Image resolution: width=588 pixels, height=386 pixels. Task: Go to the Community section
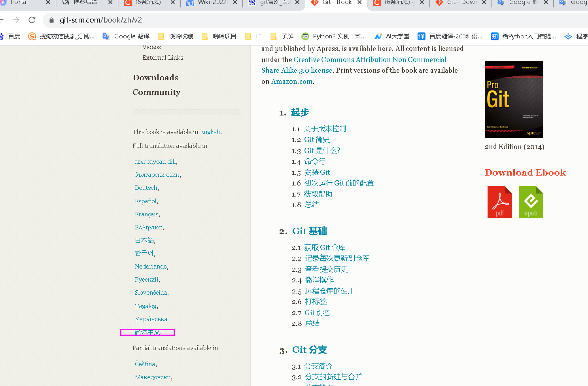(156, 92)
